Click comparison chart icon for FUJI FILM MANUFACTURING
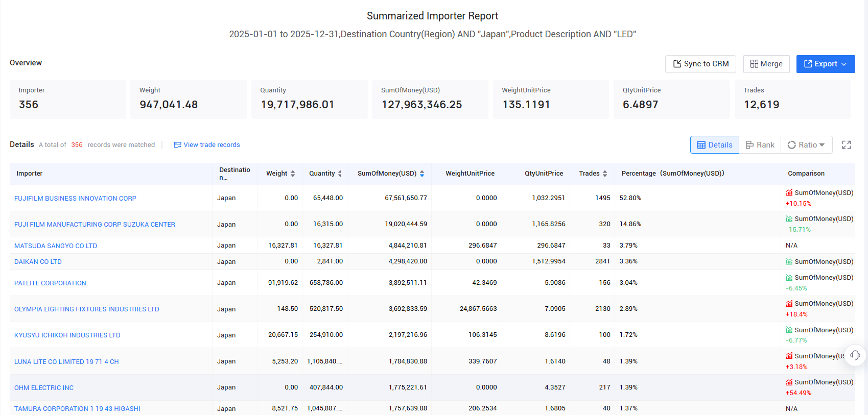The height and width of the screenshot is (415, 868). (789, 218)
